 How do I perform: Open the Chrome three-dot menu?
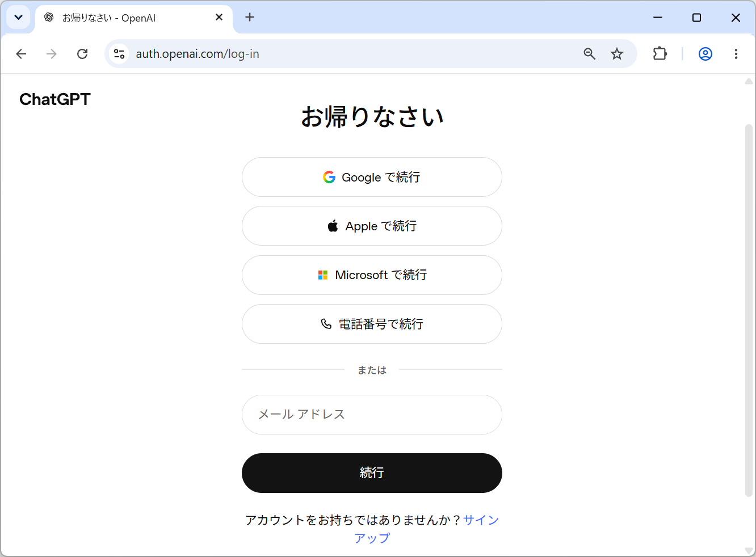pyautogui.click(x=736, y=54)
